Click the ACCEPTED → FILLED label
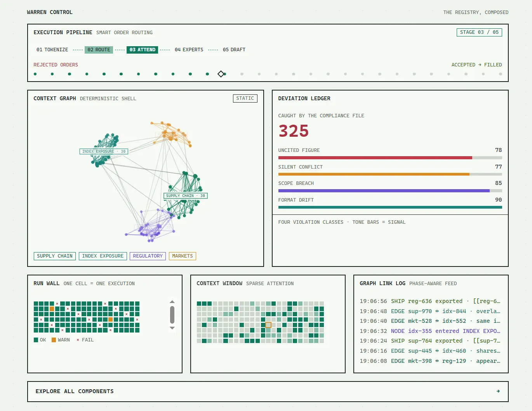The image size is (532, 411). tap(476, 65)
